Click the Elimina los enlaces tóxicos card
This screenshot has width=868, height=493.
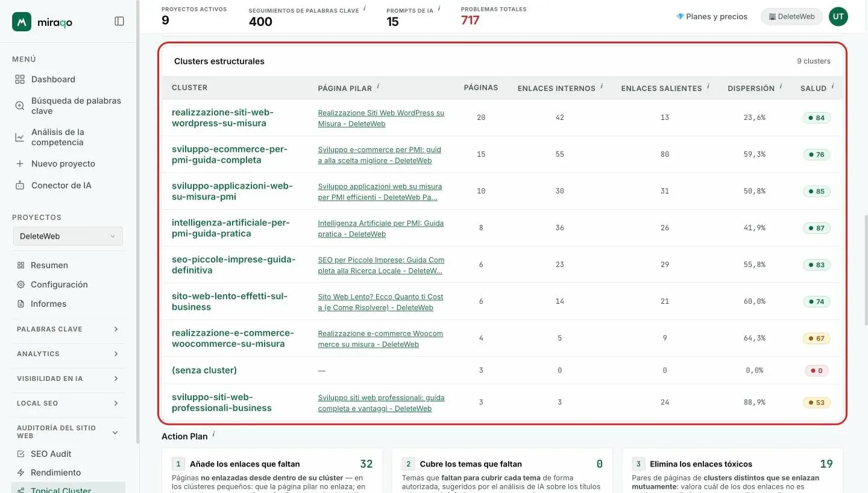coord(732,471)
